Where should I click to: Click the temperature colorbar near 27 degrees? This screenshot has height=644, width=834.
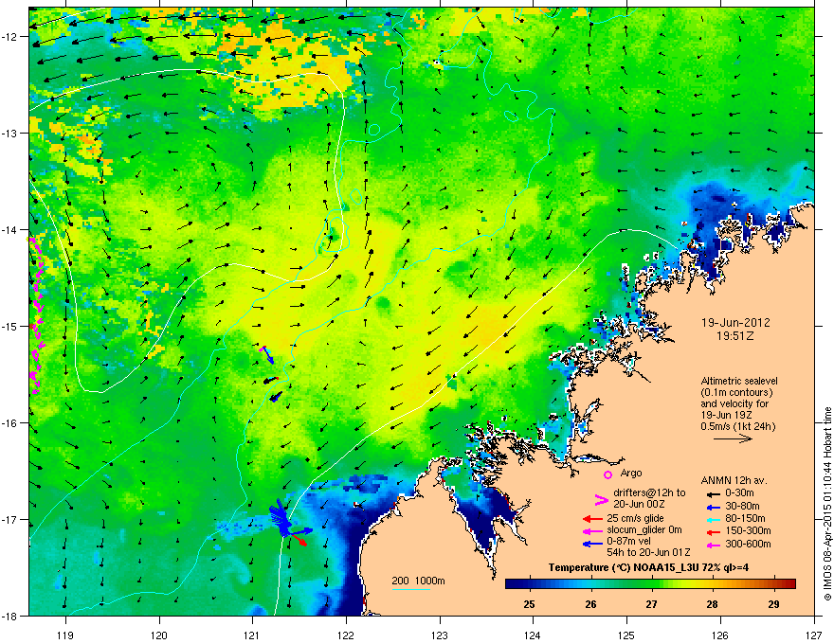(651, 584)
